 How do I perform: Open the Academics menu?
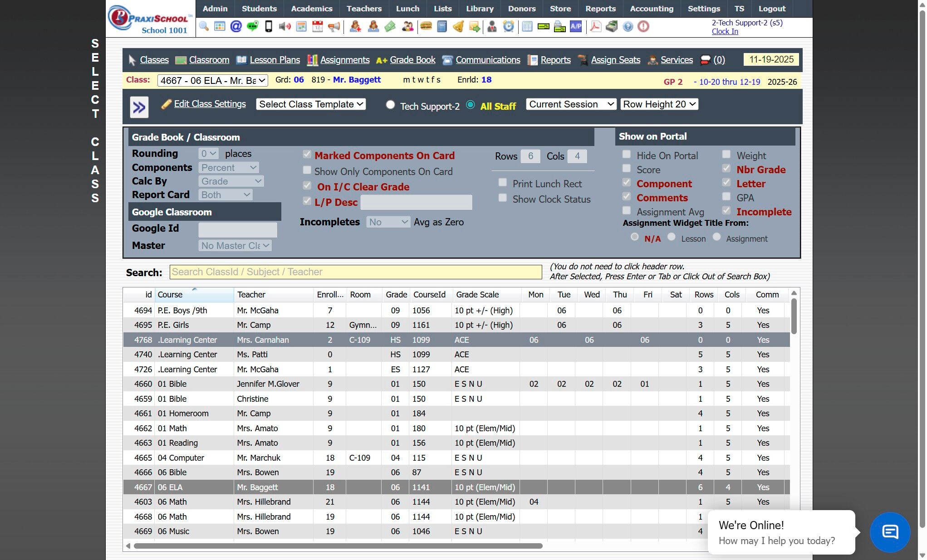(311, 9)
